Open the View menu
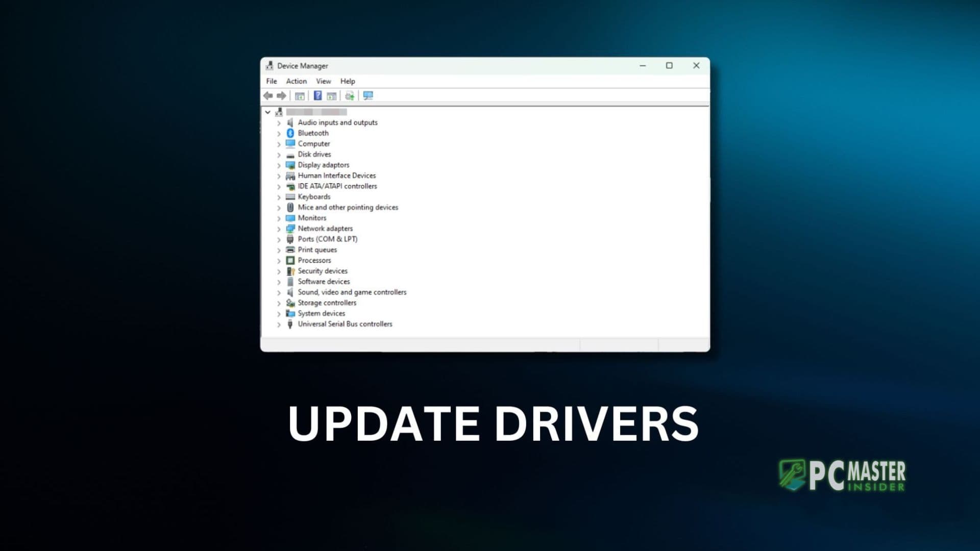The image size is (980, 551). (323, 81)
